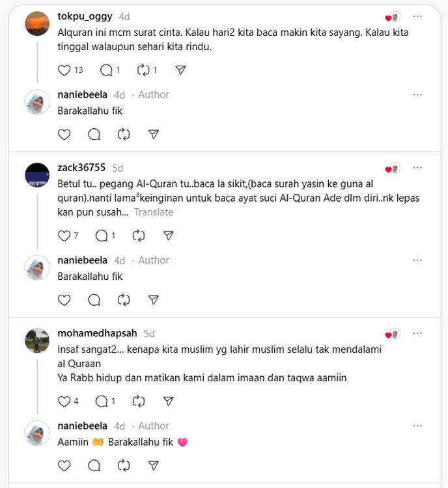The image size is (448, 488).
Task: Reply to zack36755's comment
Action: (x=102, y=236)
